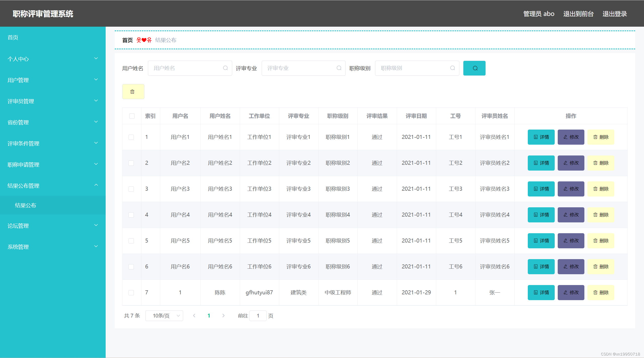Click page number 1 in pagination

pyautogui.click(x=209, y=316)
